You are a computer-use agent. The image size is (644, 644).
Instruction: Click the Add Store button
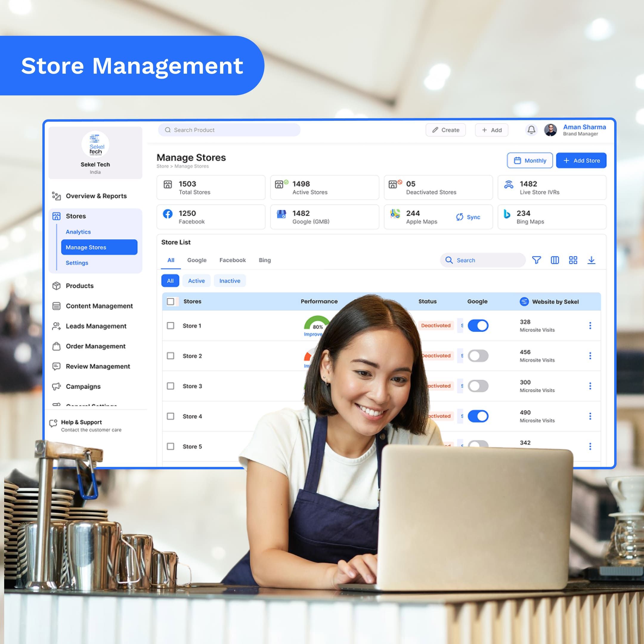[x=581, y=160]
